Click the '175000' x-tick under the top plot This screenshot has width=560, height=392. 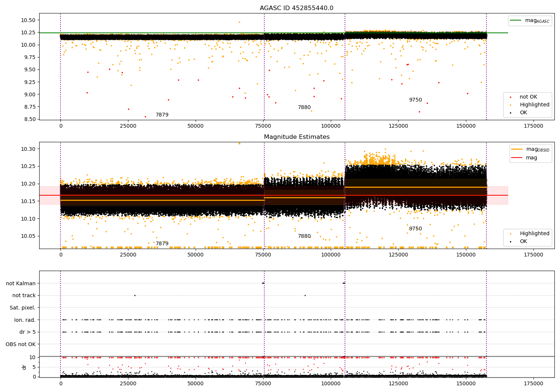(x=533, y=126)
